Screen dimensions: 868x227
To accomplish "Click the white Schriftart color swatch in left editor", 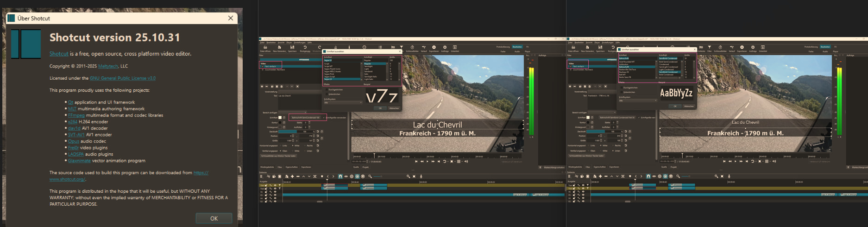I will coord(280,118).
